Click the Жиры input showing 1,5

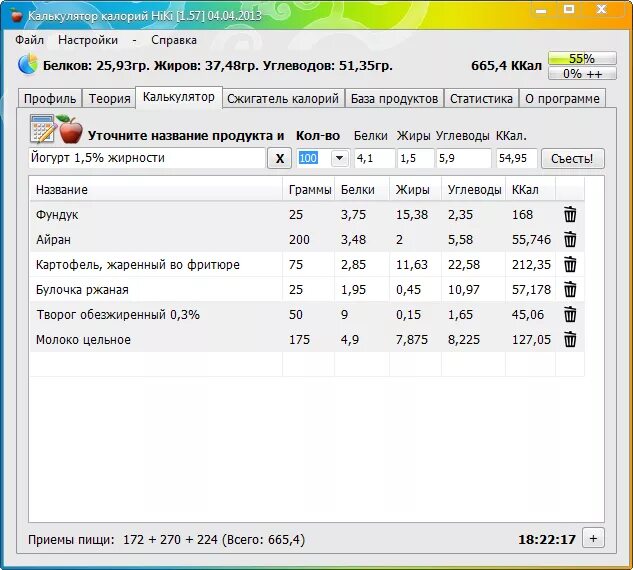(416, 158)
